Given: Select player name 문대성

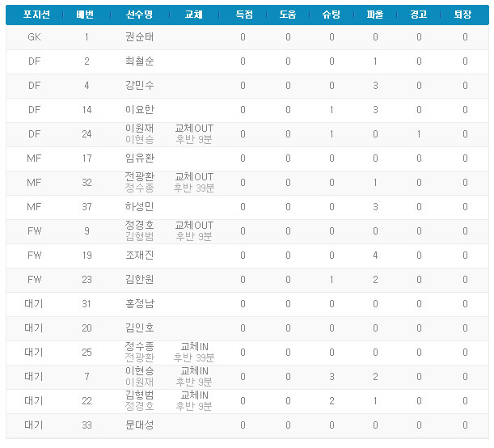Looking at the screenshot, I should (139, 425).
